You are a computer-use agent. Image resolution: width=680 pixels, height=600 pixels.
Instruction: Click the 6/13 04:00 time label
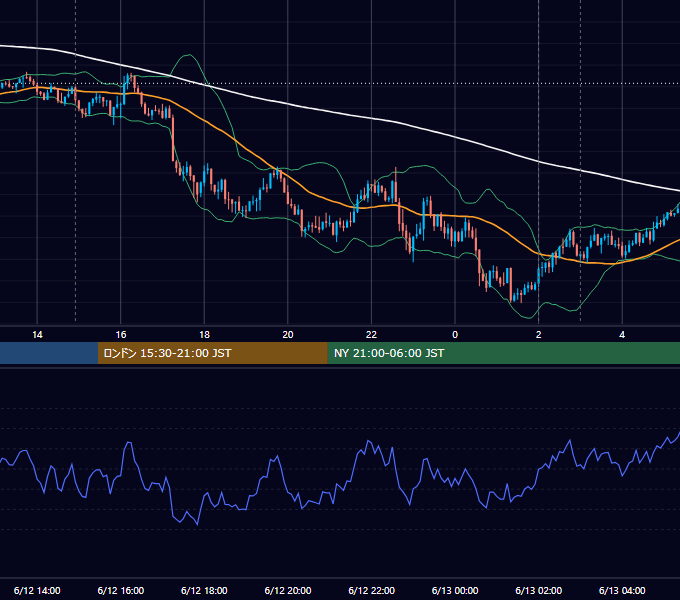[x=622, y=590]
